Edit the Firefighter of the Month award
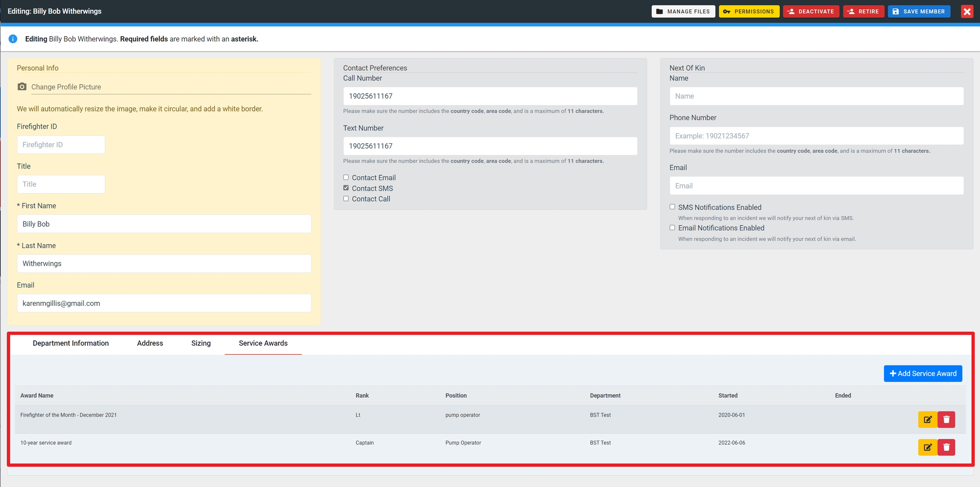 point(927,419)
